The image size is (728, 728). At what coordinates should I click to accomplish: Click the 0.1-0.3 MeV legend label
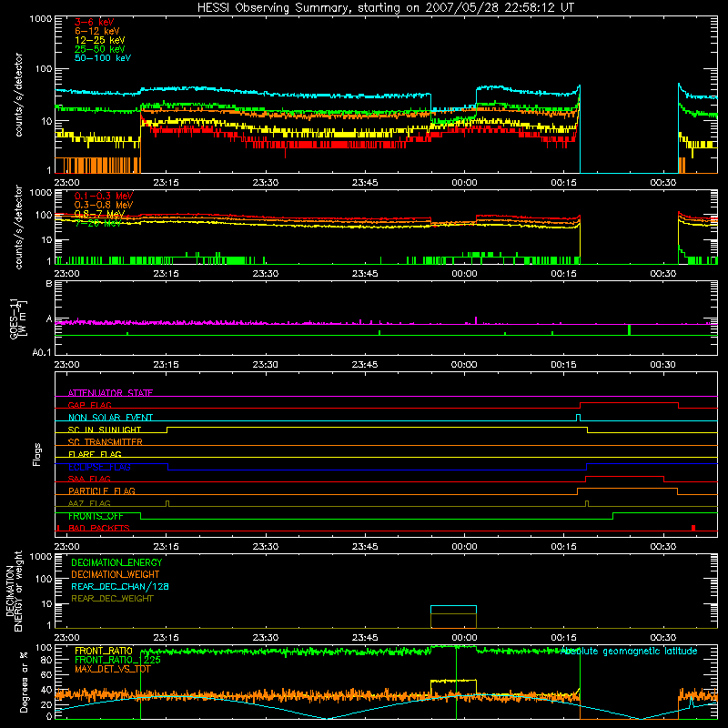[104, 196]
